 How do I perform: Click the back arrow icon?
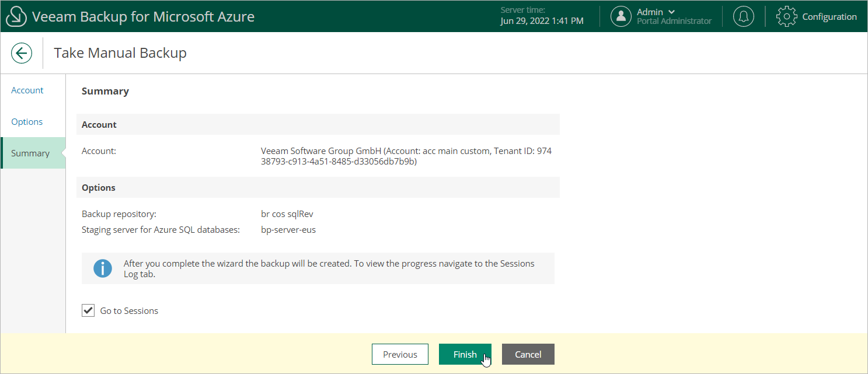click(22, 53)
